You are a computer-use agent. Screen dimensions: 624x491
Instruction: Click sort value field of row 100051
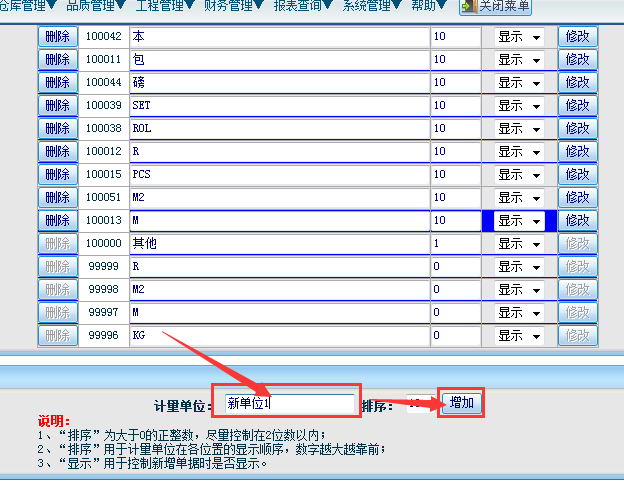pos(456,198)
